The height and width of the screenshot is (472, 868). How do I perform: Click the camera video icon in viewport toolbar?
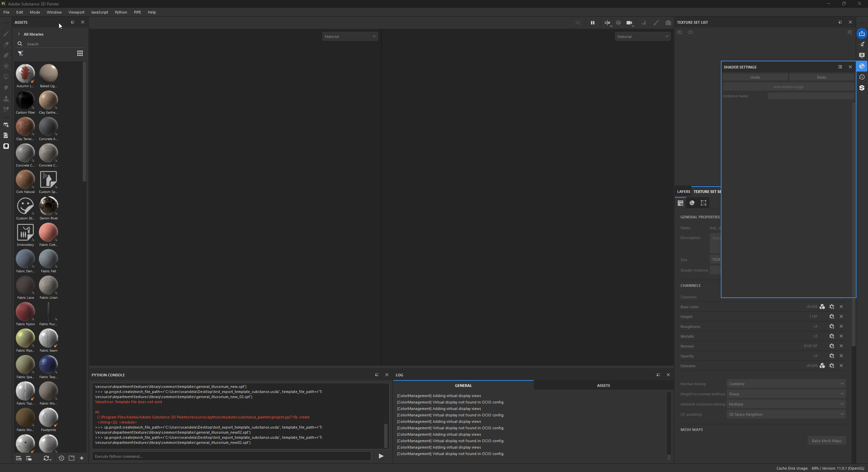(629, 23)
